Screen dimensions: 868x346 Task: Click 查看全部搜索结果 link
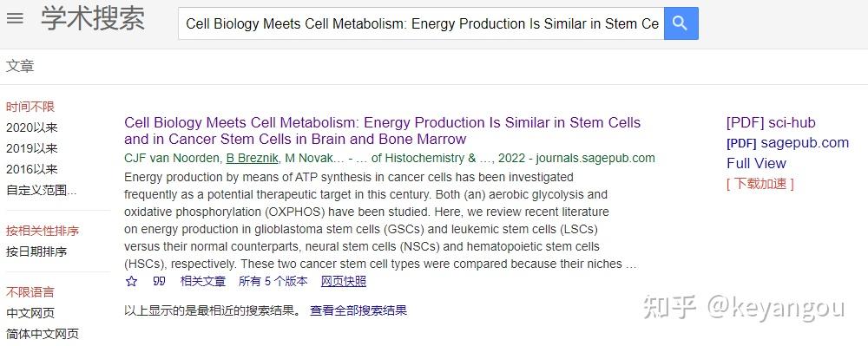pyautogui.click(x=358, y=310)
